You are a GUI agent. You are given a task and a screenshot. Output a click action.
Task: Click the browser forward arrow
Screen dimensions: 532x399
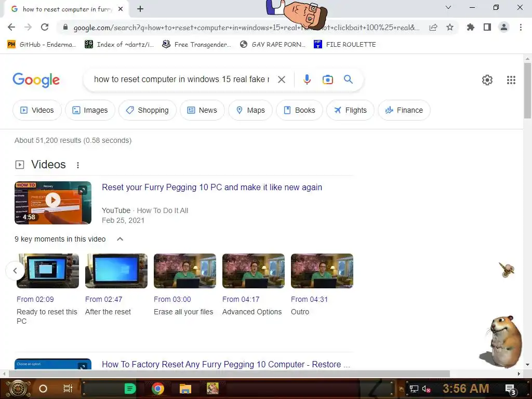pos(28,27)
